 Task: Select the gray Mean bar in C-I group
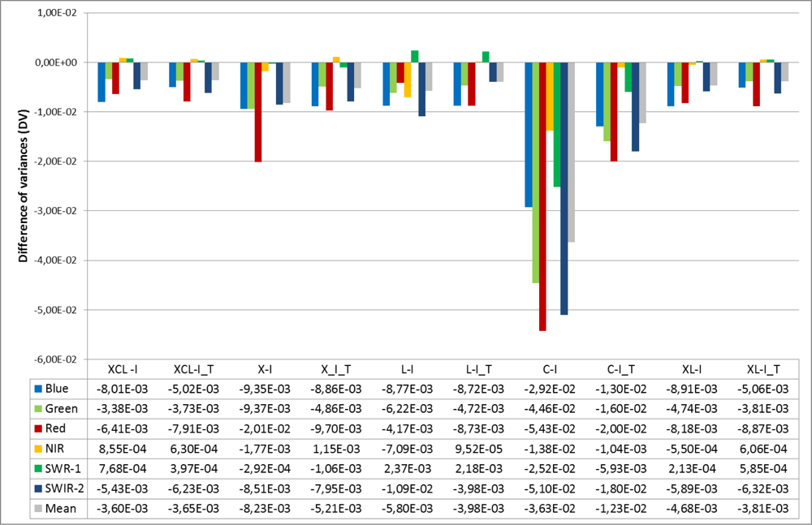point(571,152)
